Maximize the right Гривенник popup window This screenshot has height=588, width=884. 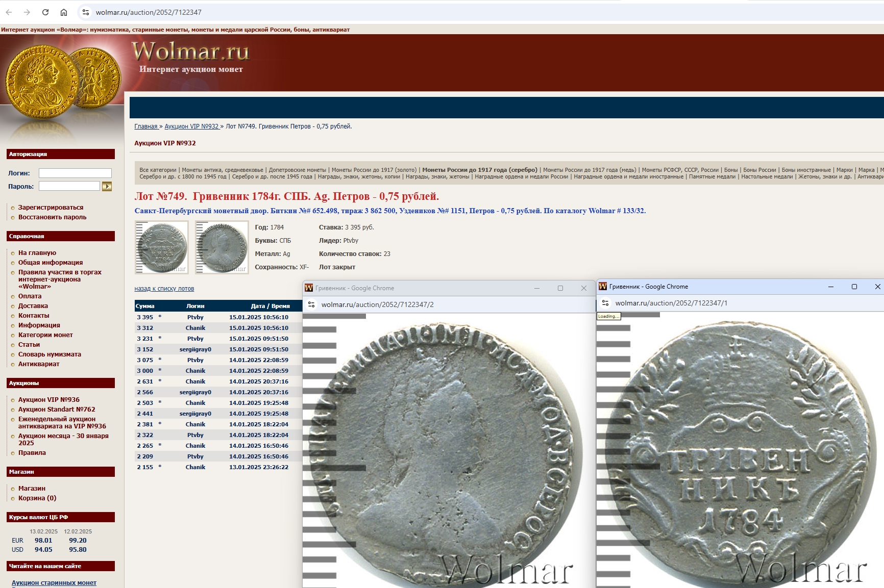tap(854, 287)
